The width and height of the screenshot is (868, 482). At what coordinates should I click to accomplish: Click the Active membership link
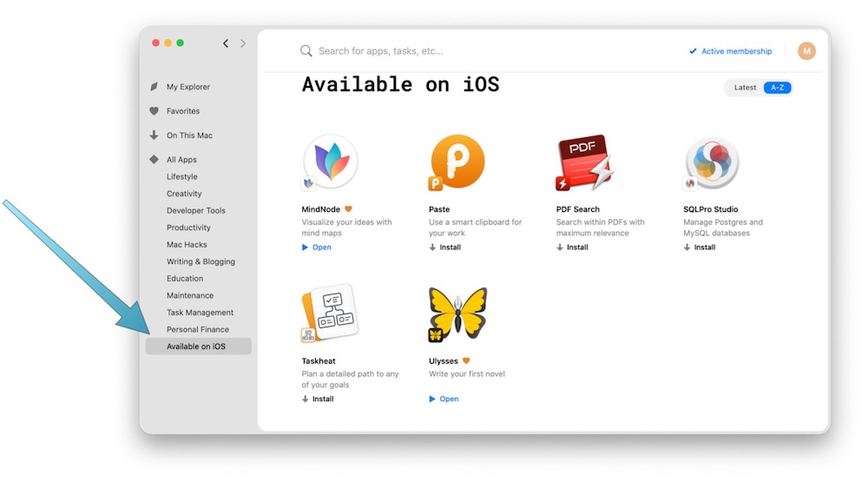tap(731, 51)
